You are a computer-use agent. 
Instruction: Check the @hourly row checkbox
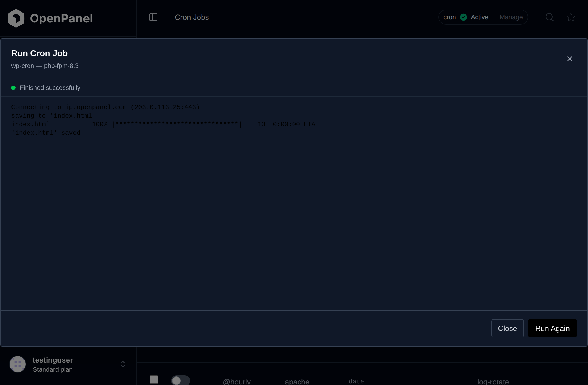[x=154, y=380]
